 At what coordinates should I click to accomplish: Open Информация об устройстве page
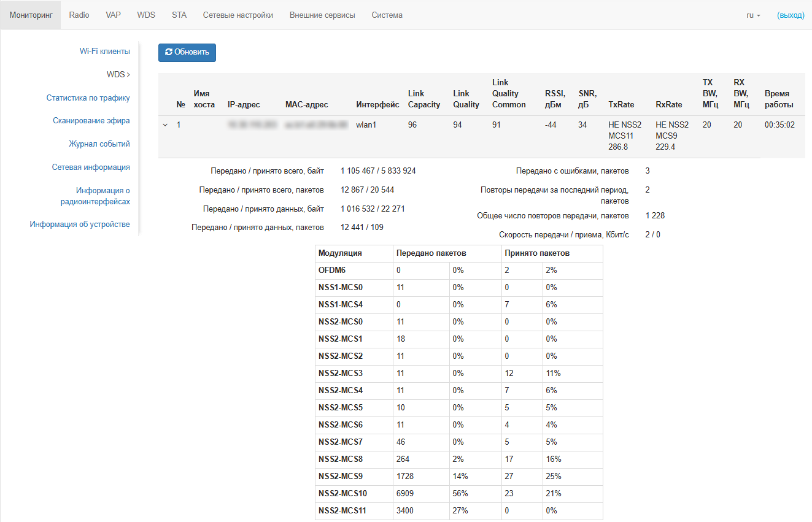pos(80,225)
